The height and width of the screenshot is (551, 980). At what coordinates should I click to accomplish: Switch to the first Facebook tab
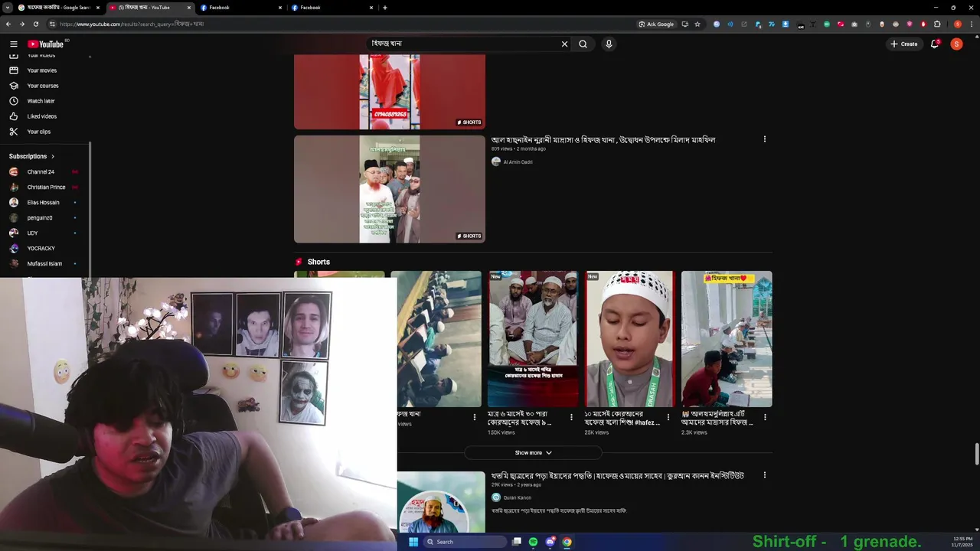[241, 8]
